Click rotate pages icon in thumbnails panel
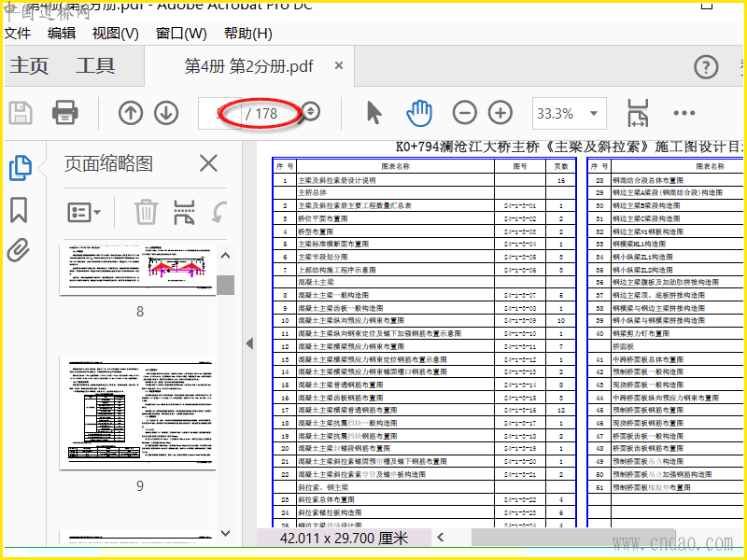747x560 pixels. pyautogui.click(x=219, y=212)
